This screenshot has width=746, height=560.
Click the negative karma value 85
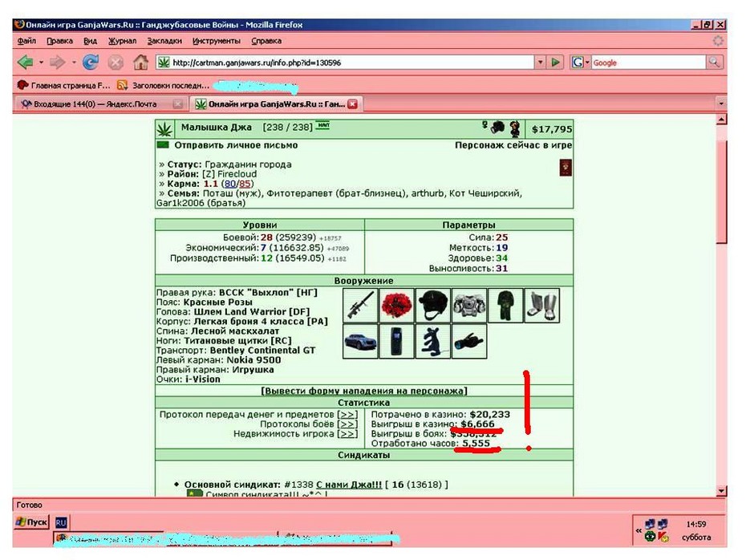click(245, 184)
